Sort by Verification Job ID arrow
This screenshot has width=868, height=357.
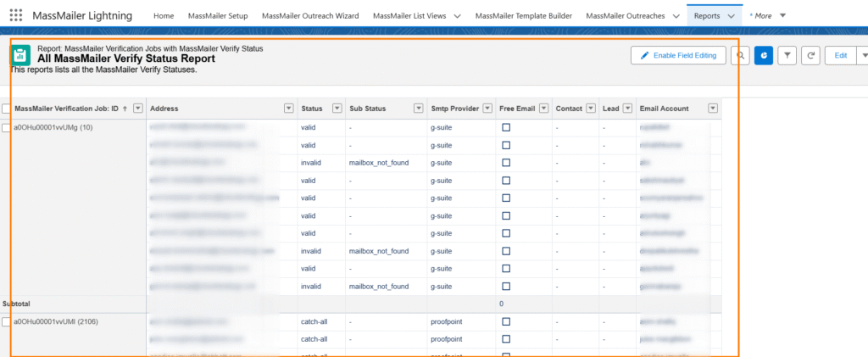[x=125, y=109]
